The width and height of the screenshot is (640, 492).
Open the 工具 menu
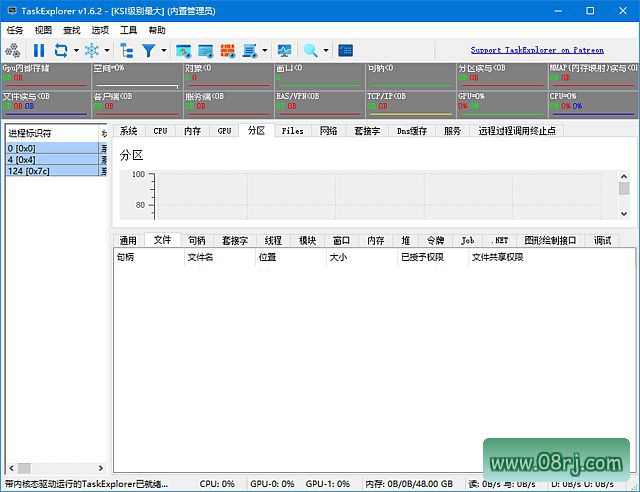pos(128,30)
